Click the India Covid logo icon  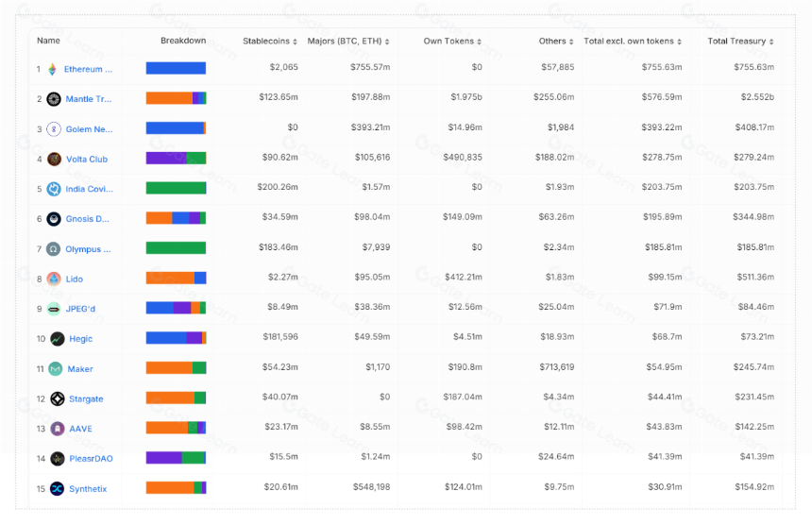[54, 189]
